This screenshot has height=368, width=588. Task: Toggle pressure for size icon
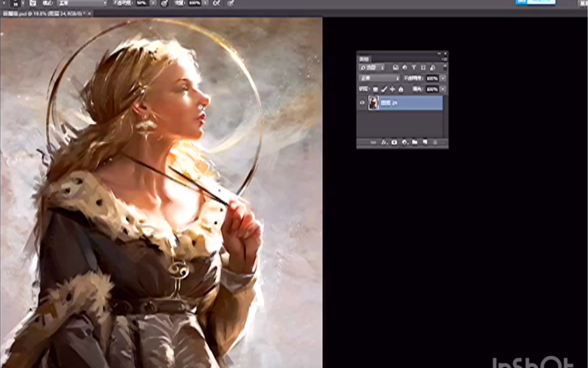(230, 3)
